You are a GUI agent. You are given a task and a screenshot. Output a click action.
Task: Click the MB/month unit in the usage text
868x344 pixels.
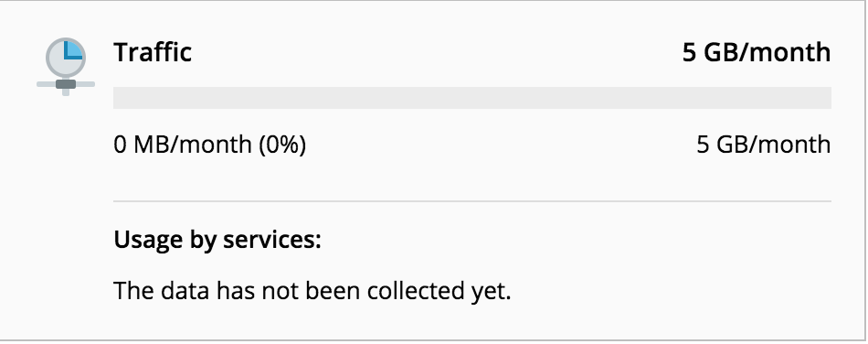pyautogui.click(x=193, y=145)
